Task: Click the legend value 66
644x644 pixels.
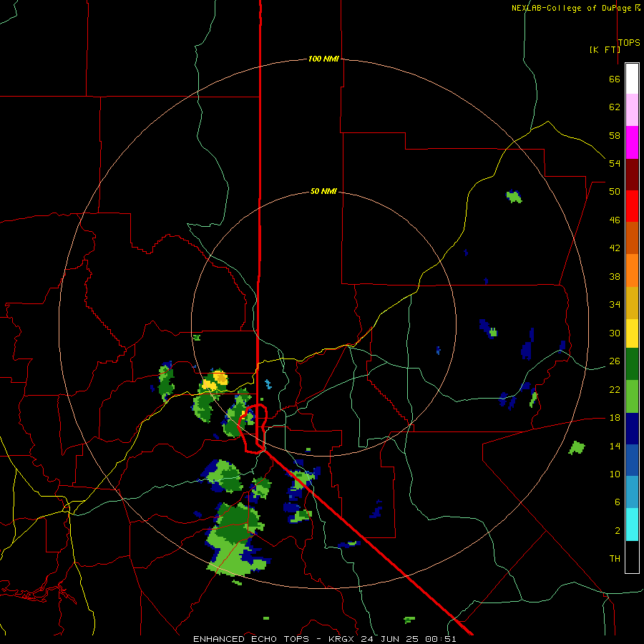Action: pos(615,79)
